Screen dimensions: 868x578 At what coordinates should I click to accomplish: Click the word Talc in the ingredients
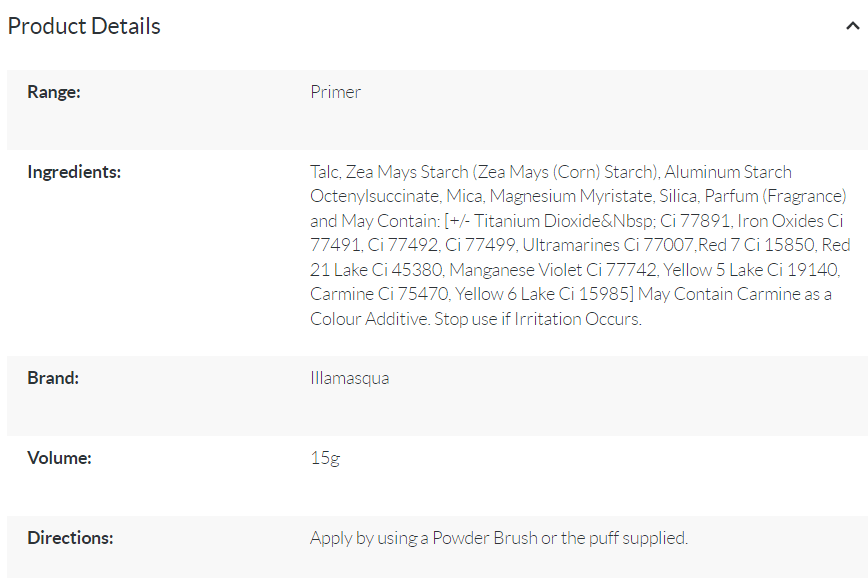click(x=325, y=172)
